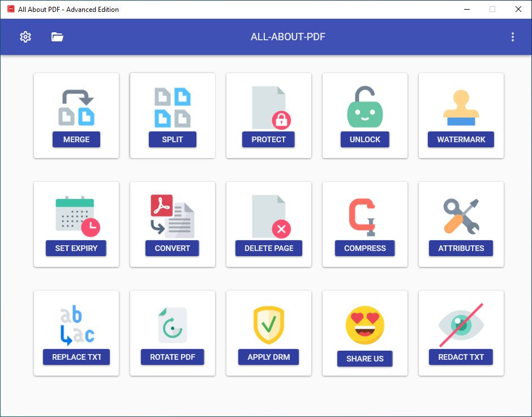Select the Compress clamp icon
Screen dimensions: 532x417
click(x=362, y=217)
